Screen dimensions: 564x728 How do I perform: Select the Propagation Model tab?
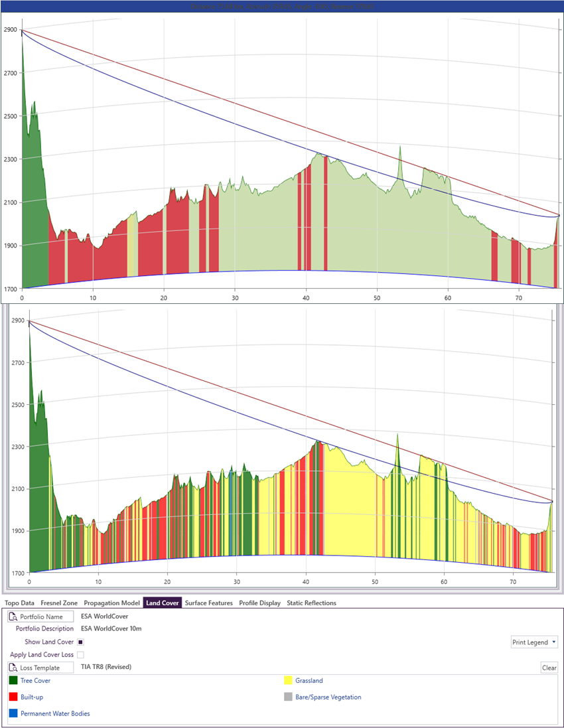coord(111,603)
